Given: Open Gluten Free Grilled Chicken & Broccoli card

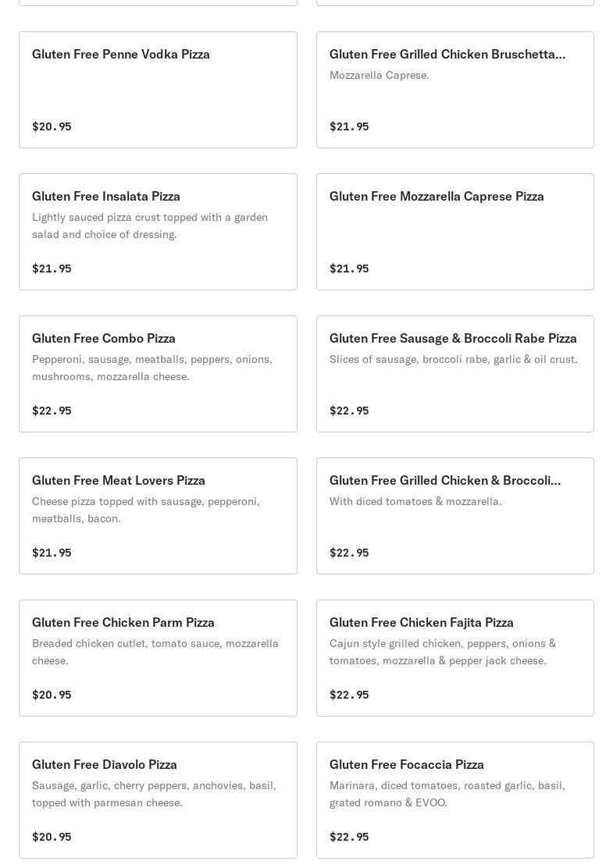Looking at the screenshot, I should [x=445, y=481].
